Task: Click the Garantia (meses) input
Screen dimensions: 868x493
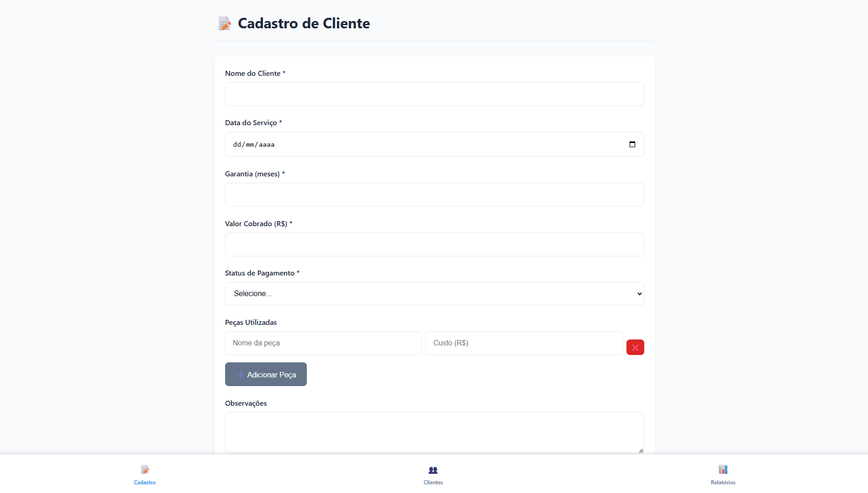Action: 434,195
